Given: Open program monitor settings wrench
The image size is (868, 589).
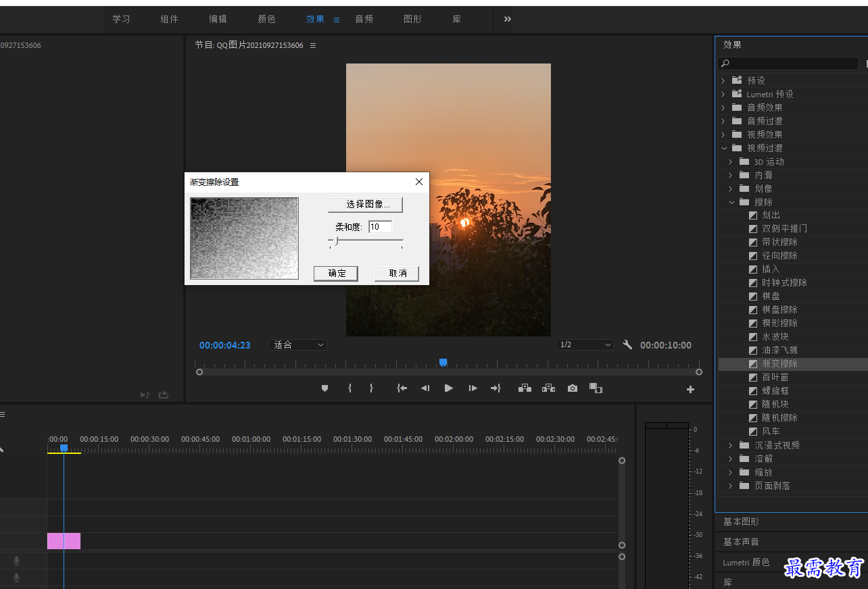Looking at the screenshot, I should tap(627, 344).
